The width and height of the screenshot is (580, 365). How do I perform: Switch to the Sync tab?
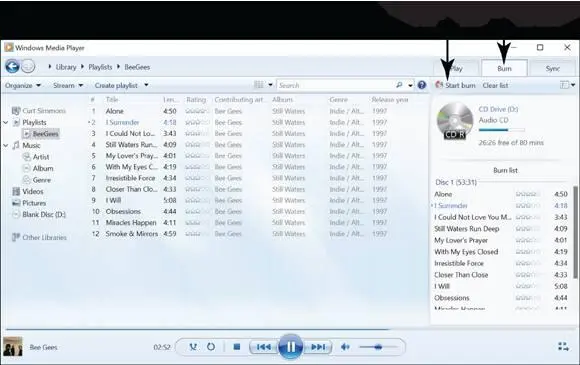553,68
